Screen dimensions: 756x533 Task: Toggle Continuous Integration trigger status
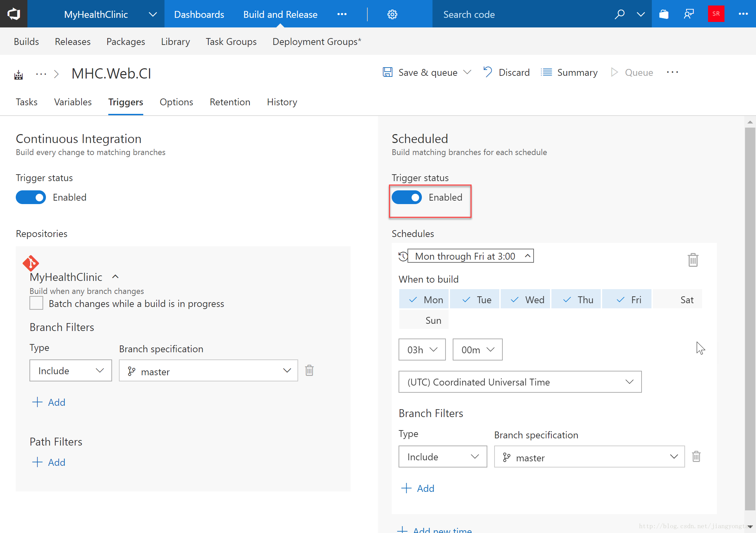pos(31,197)
